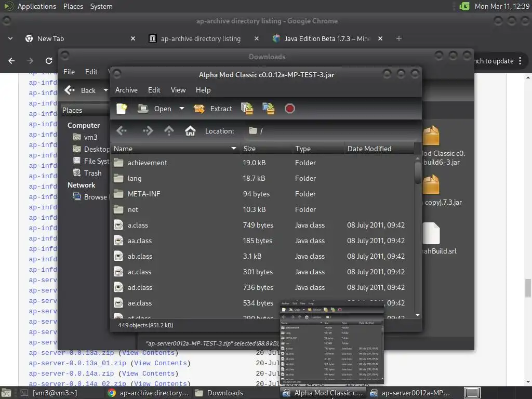Open ap-server-0.0.13a_01.zip link
Viewport: 532px width, 399px height.
(77, 363)
